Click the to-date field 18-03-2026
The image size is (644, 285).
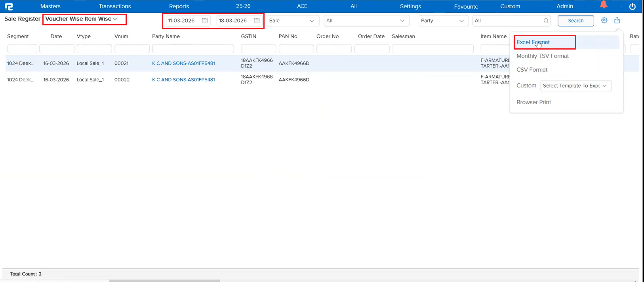239,21
